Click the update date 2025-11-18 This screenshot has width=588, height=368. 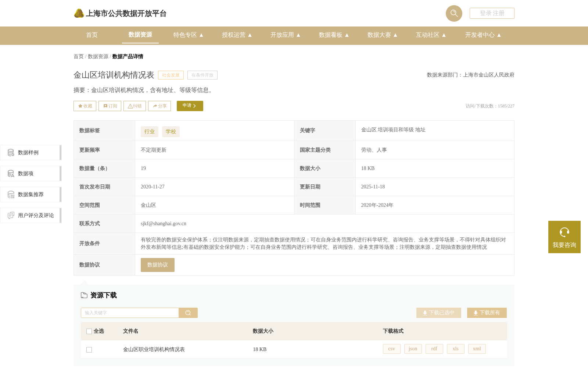373,187
